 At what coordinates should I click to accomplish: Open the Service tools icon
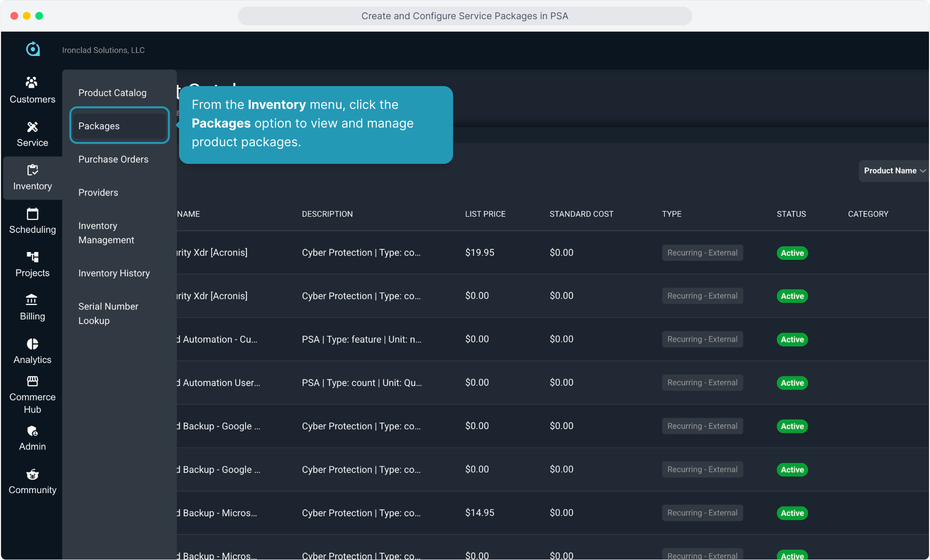(32, 127)
